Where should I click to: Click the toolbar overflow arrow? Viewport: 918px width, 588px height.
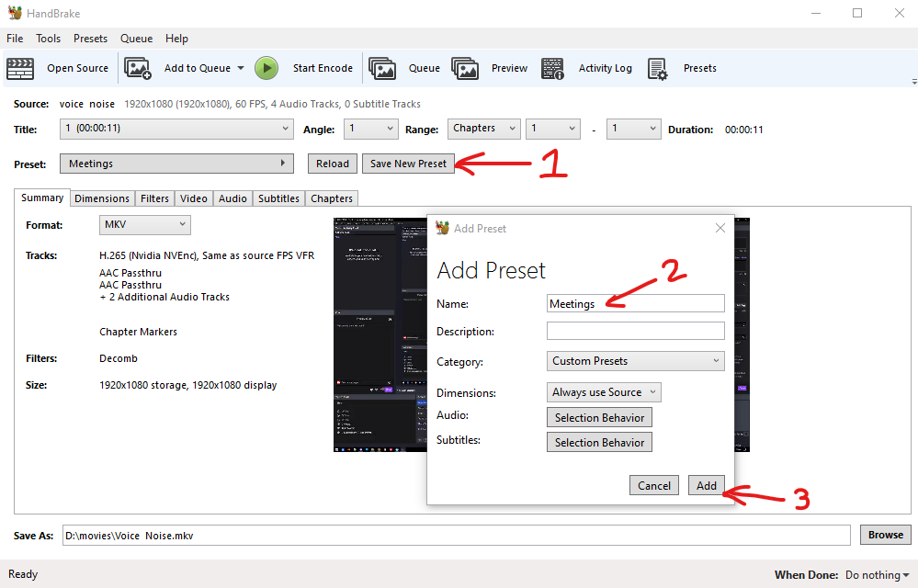point(914,82)
